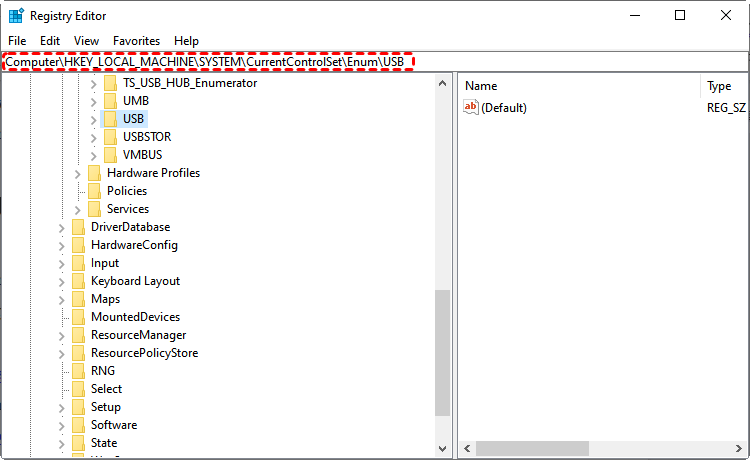Expand the USB key node
The image size is (750, 460).
(x=94, y=119)
